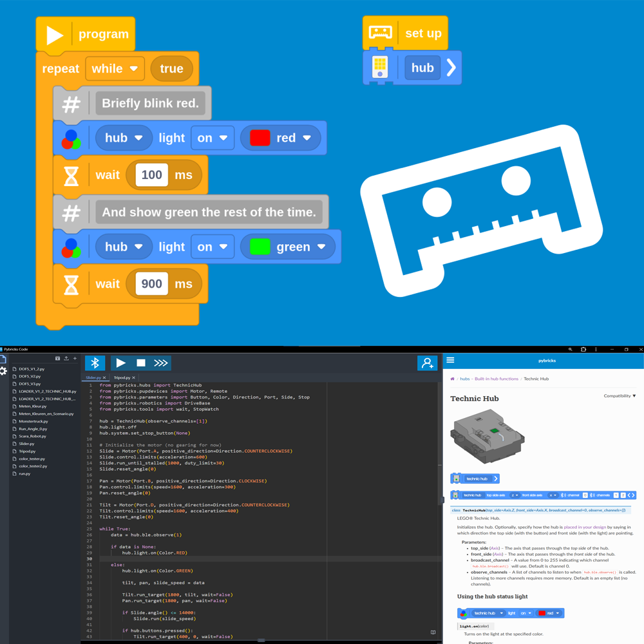Click RGB circles icon on the green light block
The width and height of the screenshot is (644, 644).
(71, 248)
